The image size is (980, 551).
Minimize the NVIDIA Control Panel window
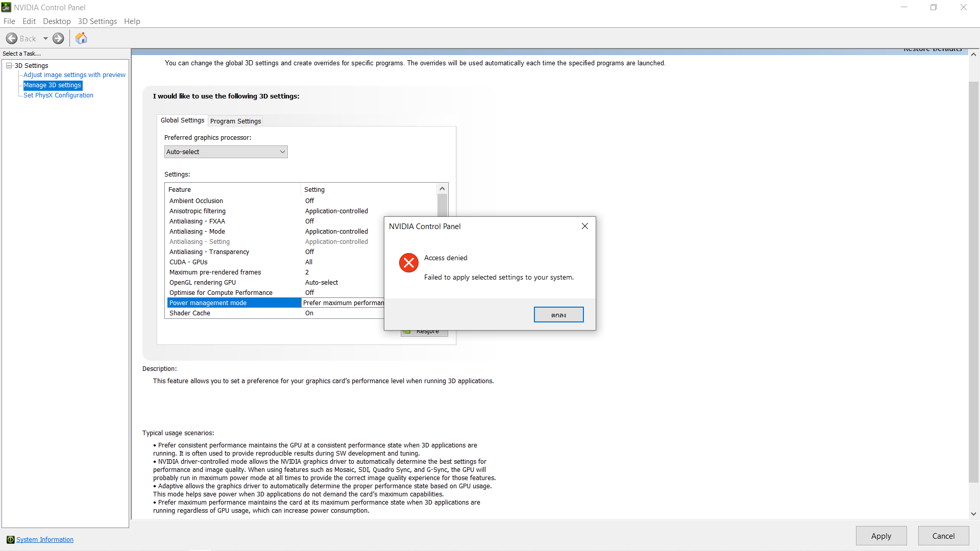[x=904, y=7]
